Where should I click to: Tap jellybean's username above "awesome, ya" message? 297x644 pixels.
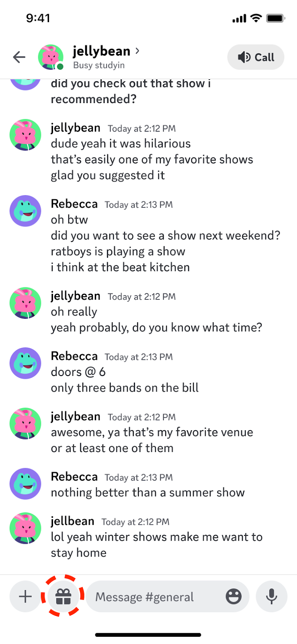[x=76, y=417]
